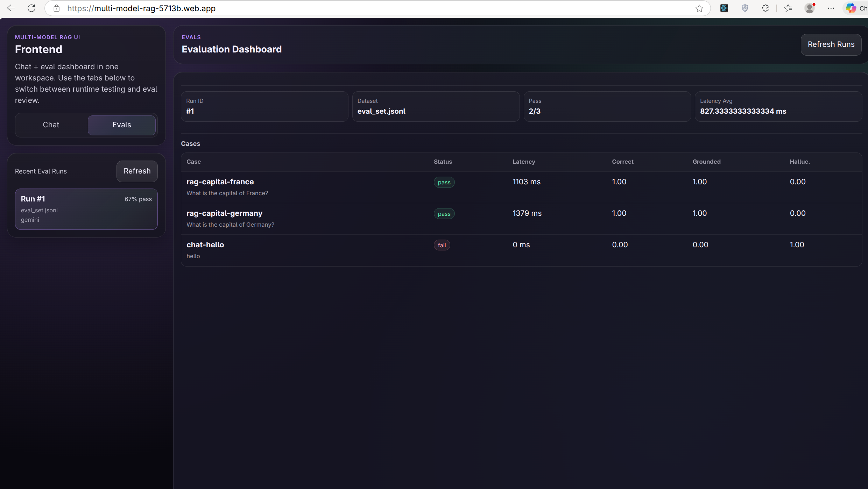
Task: Select the chat-hello case name
Action: [205, 245]
